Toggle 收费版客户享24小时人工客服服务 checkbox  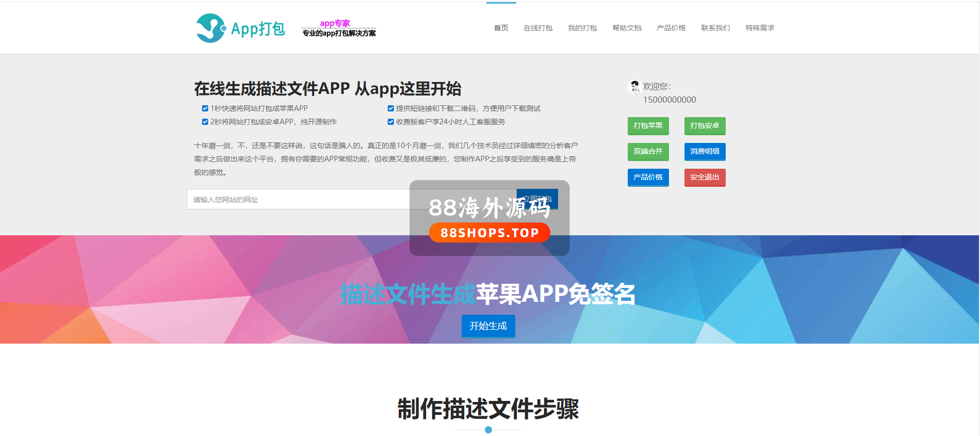390,122
